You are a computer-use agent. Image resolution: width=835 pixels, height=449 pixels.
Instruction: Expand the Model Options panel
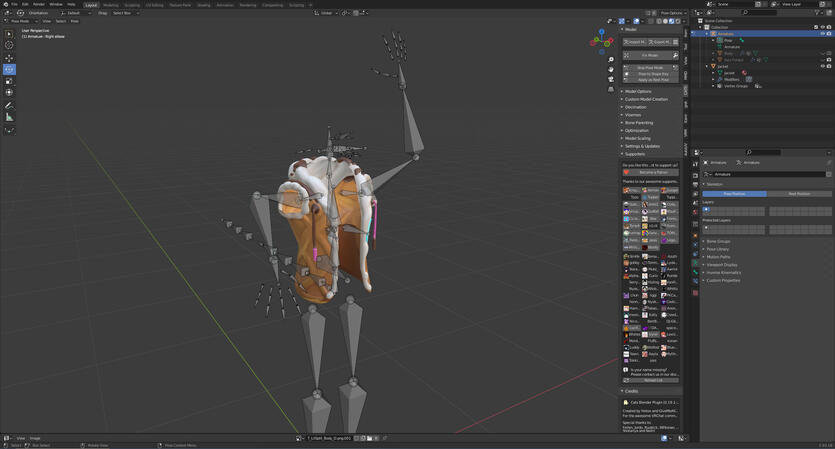638,91
